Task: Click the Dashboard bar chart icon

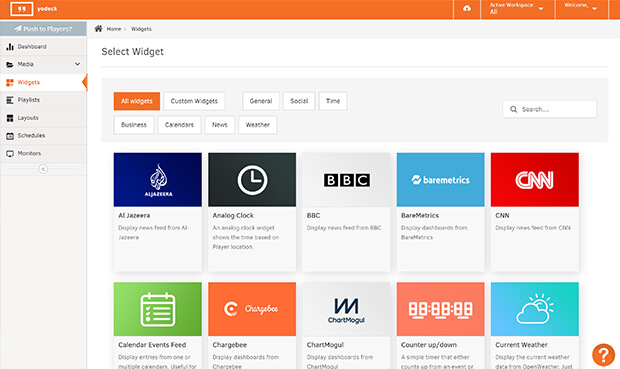Action: click(10, 47)
